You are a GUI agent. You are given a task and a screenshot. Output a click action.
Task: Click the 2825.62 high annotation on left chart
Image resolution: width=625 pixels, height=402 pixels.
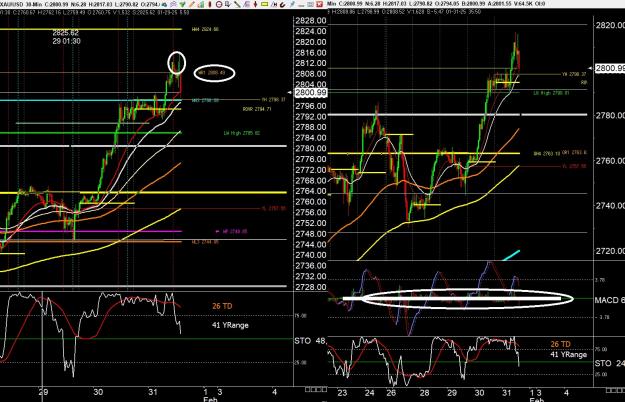[66, 33]
